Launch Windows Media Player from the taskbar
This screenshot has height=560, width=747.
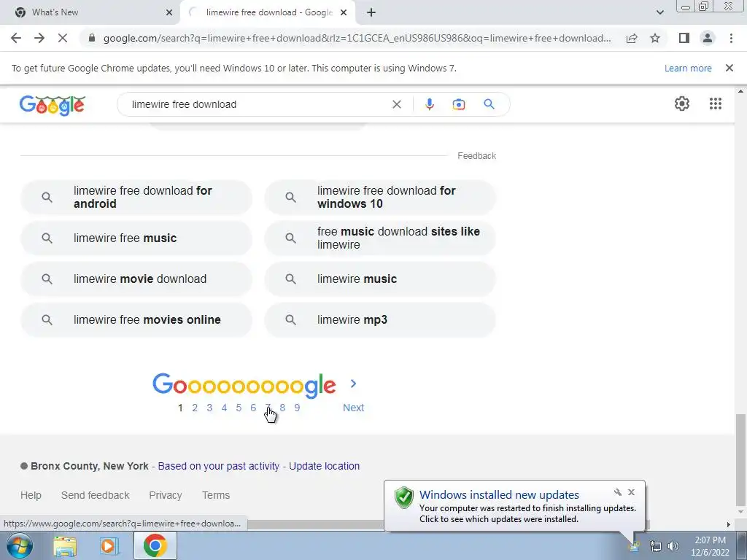click(x=109, y=545)
